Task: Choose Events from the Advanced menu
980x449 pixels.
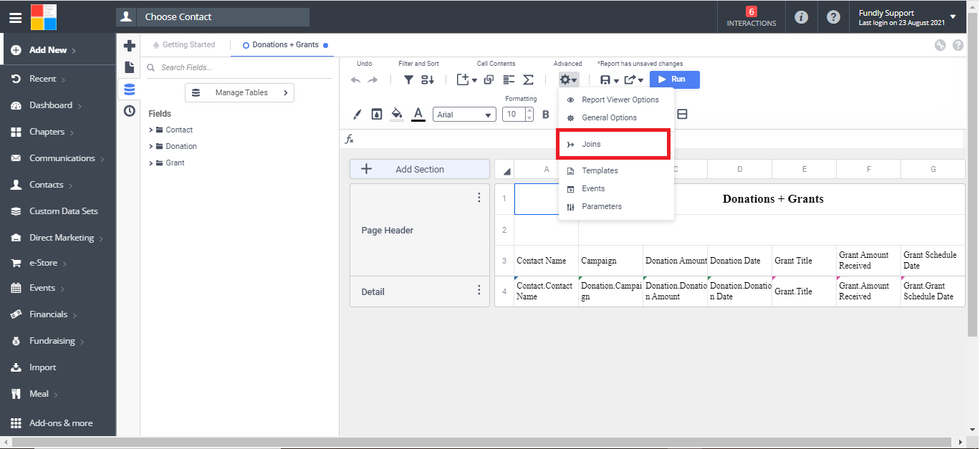Action: 616,189
